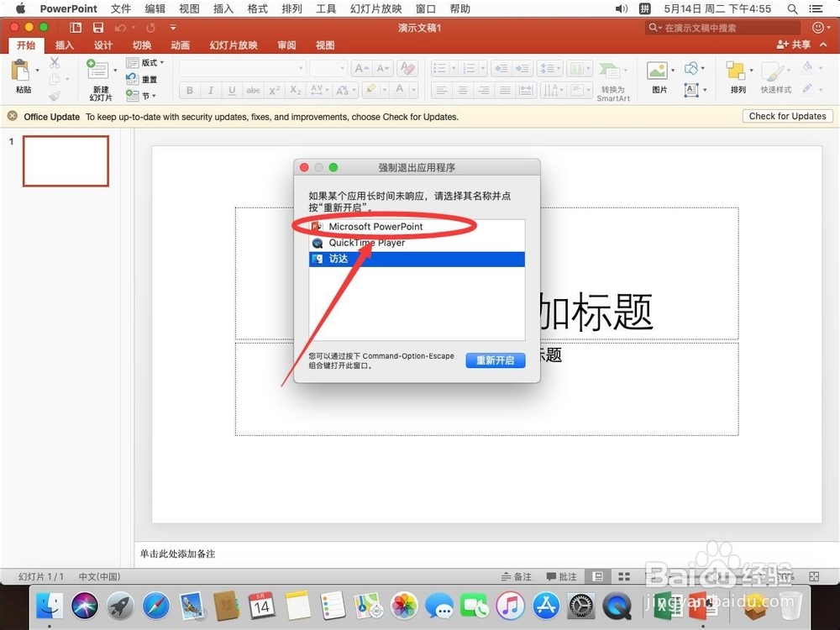This screenshot has width=840, height=630.
Task: Click the Clear Formatting eraser icon
Action: (407, 68)
